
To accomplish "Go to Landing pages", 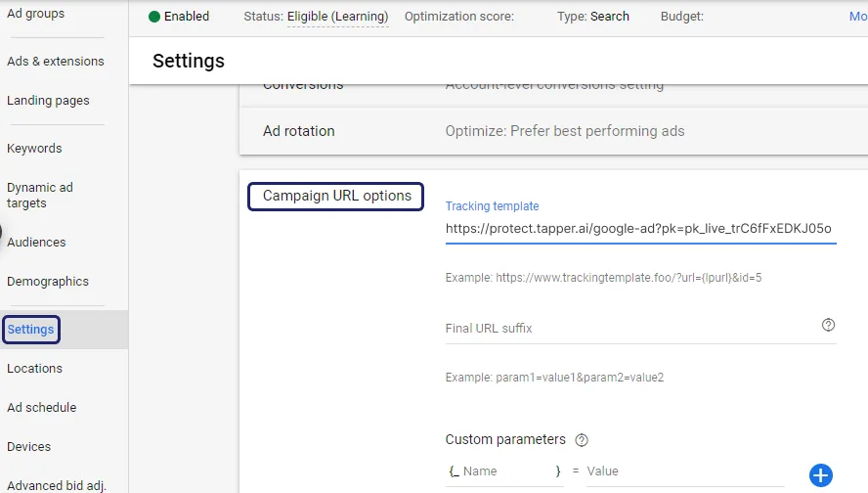I will point(48,100).
